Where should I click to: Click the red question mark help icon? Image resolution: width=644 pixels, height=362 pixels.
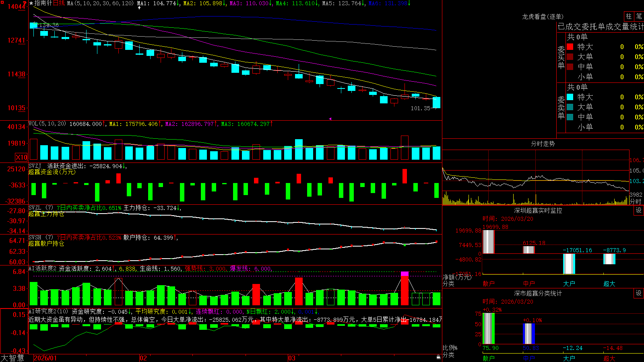click(x=25, y=3)
